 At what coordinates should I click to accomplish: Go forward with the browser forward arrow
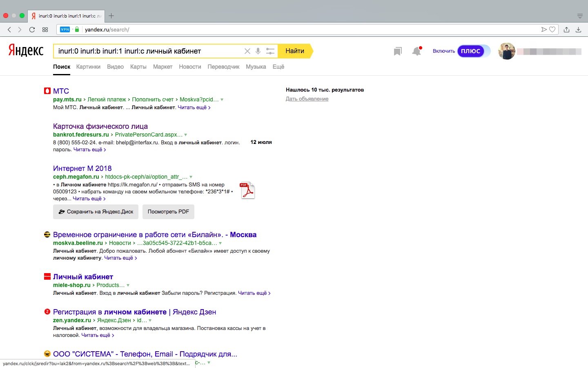(x=20, y=29)
